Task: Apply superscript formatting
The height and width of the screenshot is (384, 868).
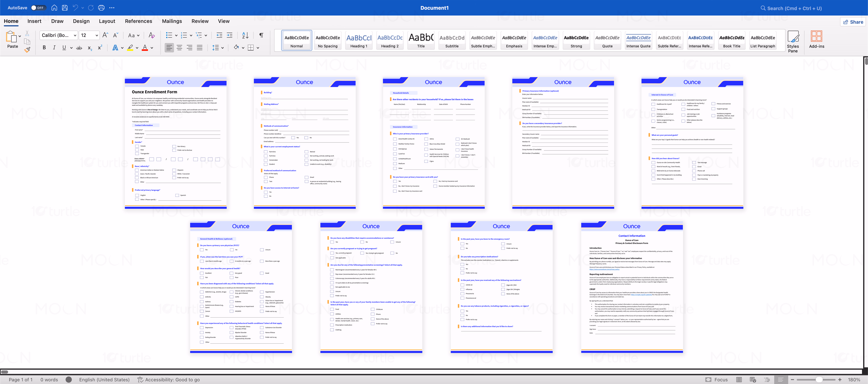Action: (100, 47)
